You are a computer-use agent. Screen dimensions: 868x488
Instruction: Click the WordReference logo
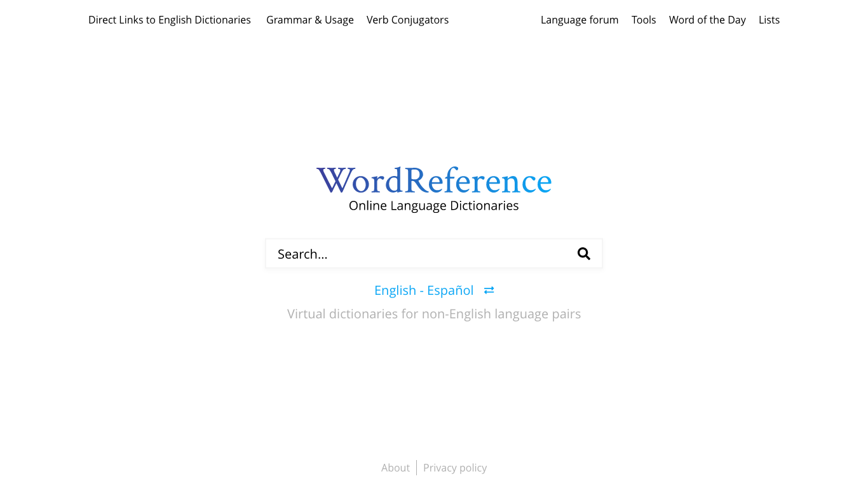434,181
